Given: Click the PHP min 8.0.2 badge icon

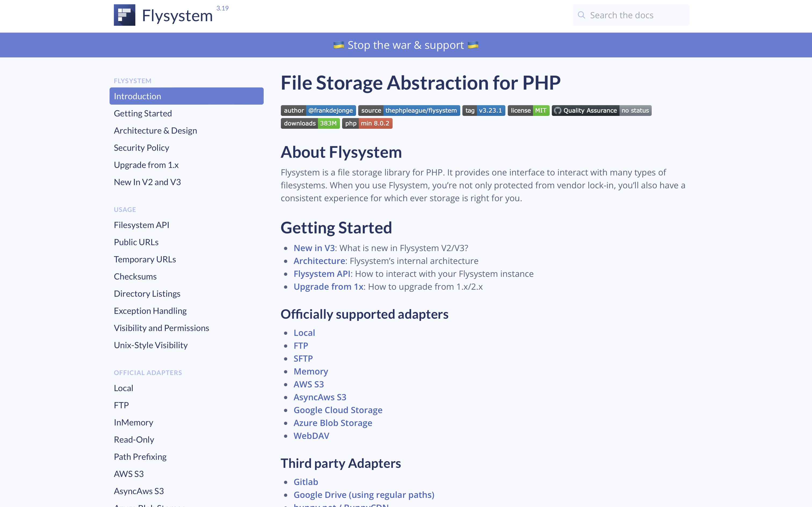Looking at the screenshot, I should (x=367, y=123).
